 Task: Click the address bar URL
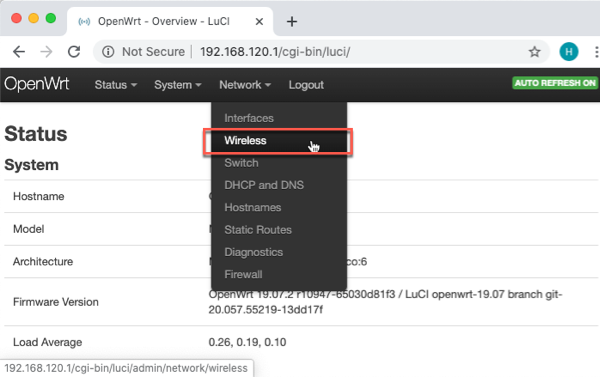[x=275, y=51]
